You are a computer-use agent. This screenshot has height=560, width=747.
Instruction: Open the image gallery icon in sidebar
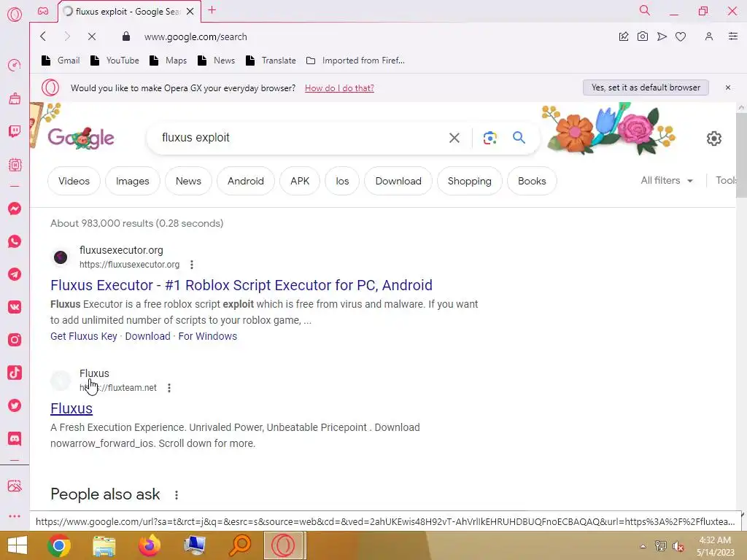click(15, 486)
